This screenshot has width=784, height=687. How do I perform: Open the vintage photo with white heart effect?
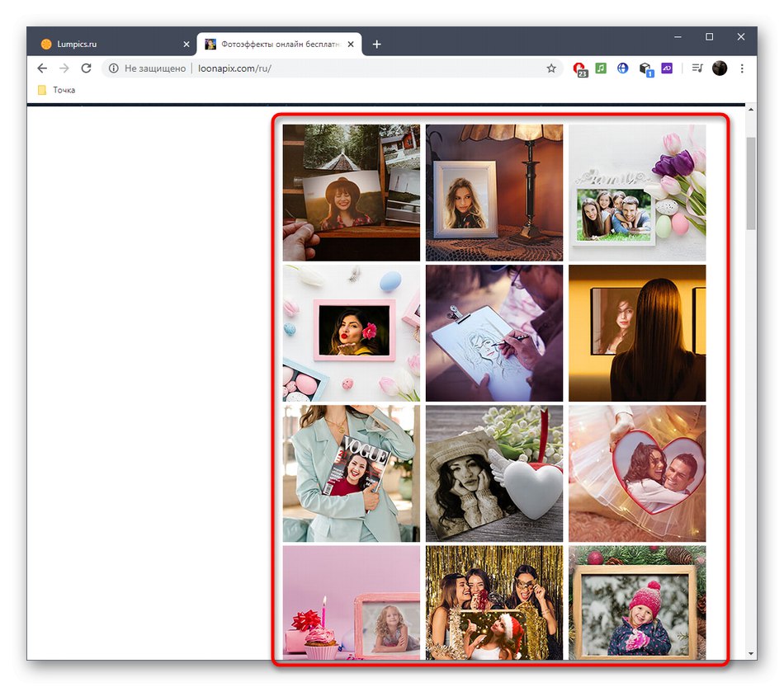pyautogui.click(x=494, y=473)
